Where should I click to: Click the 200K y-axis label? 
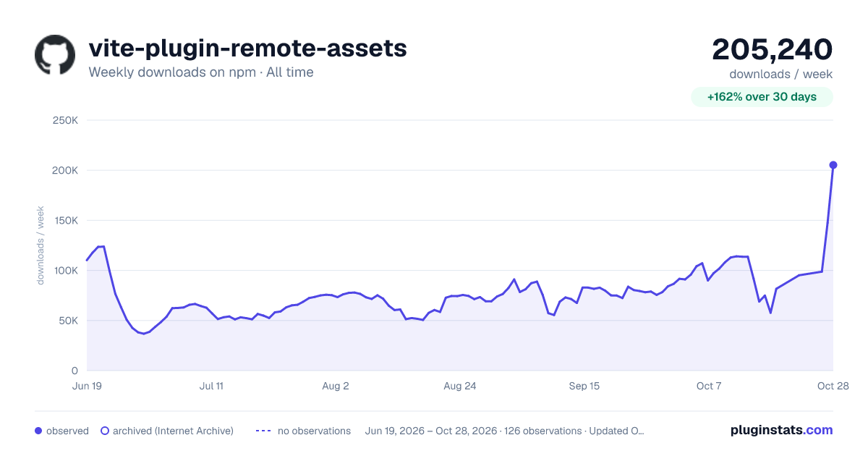pyautogui.click(x=66, y=170)
